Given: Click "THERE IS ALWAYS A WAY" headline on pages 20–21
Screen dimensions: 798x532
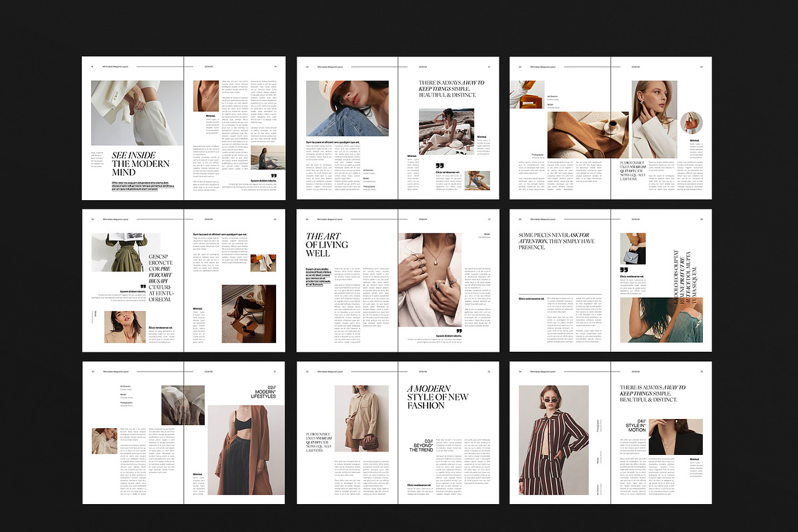Looking at the screenshot, I should coord(451,89).
